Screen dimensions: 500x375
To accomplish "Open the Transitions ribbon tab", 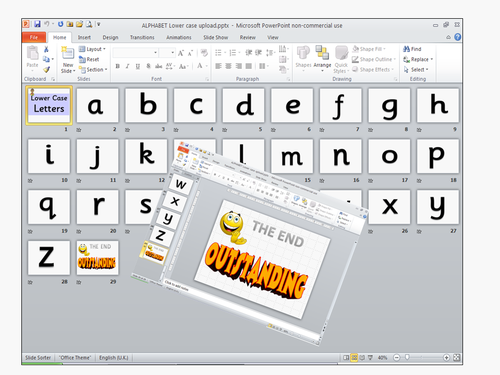I will point(142,37).
